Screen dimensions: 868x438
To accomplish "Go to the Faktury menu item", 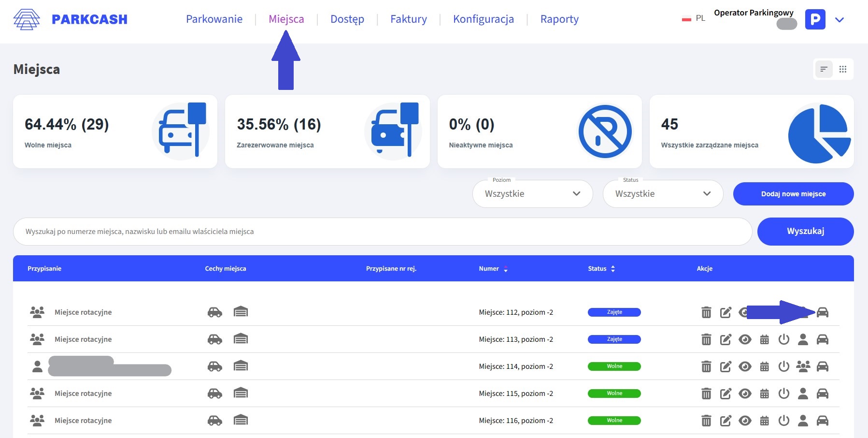I will (x=409, y=19).
